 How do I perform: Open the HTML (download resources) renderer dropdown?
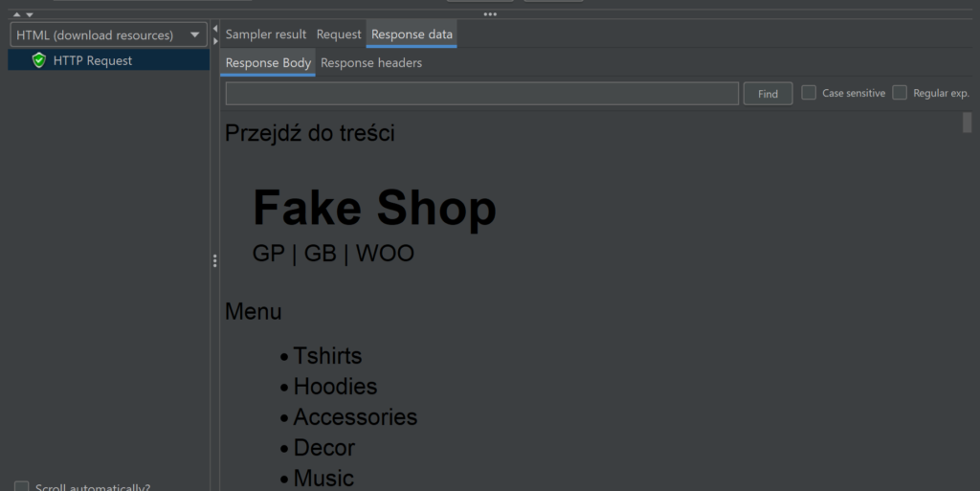(x=108, y=35)
